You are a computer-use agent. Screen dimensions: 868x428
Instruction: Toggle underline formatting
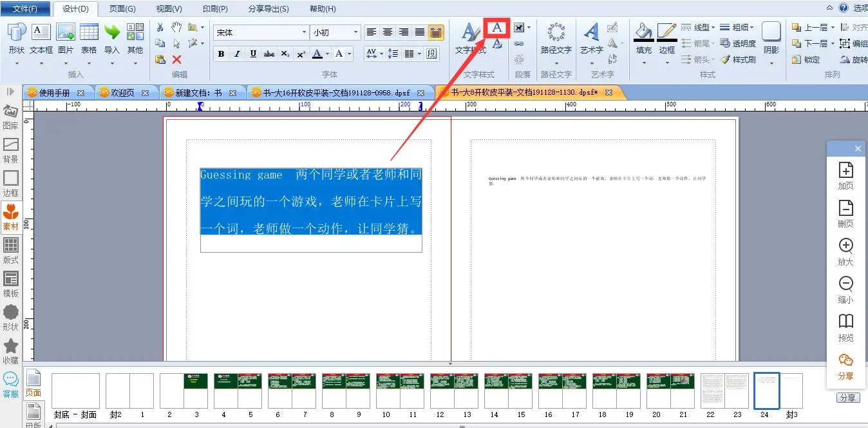tap(253, 54)
